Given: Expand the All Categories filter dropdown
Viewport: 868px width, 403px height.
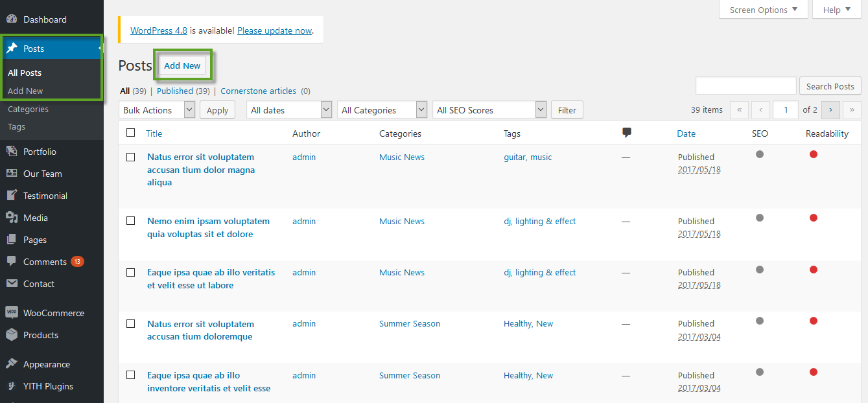Looking at the screenshot, I should (x=382, y=110).
